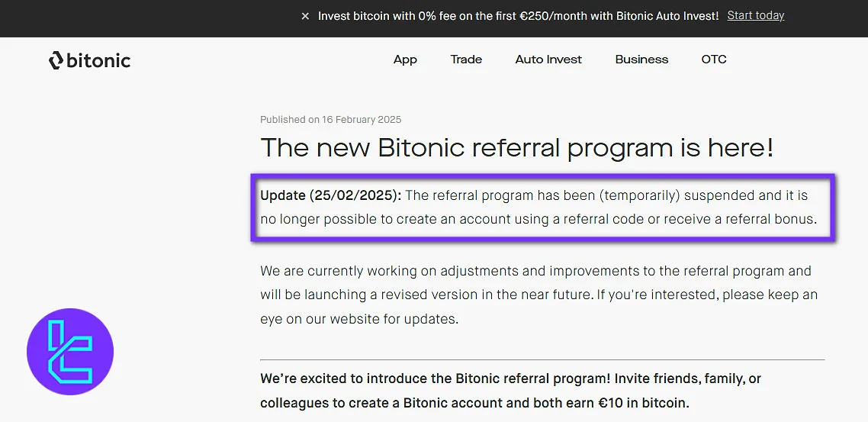Click the horizontal divider below the update text
Image resolution: width=868 pixels, height=422 pixels.
[x=542, y=359]
